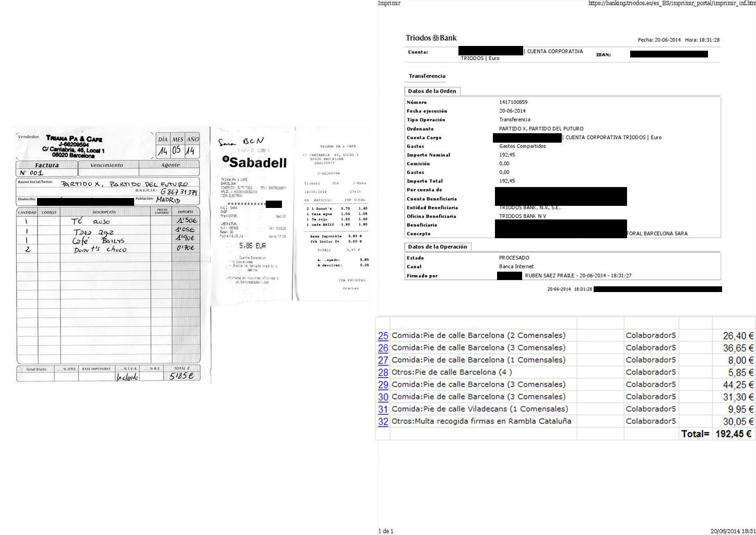Click the handwritten Sara BCN note
Screen dimensions: 756x535
(241, 142)
